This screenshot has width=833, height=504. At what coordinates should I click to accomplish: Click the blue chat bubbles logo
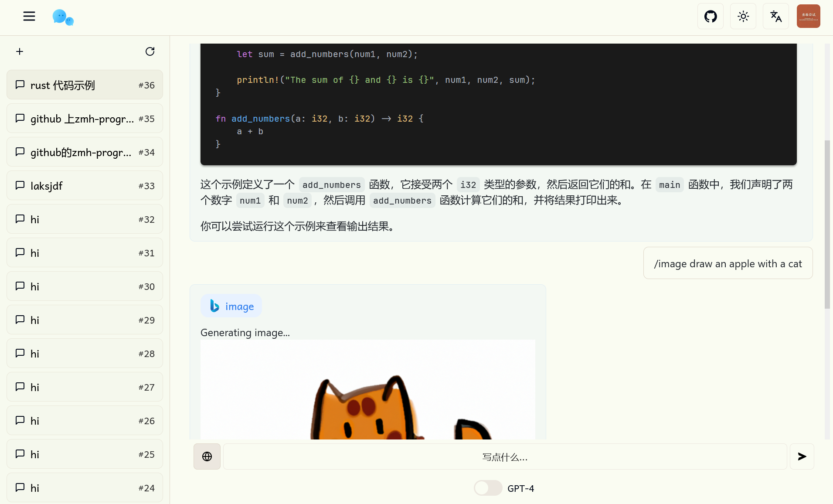point(63,17)
